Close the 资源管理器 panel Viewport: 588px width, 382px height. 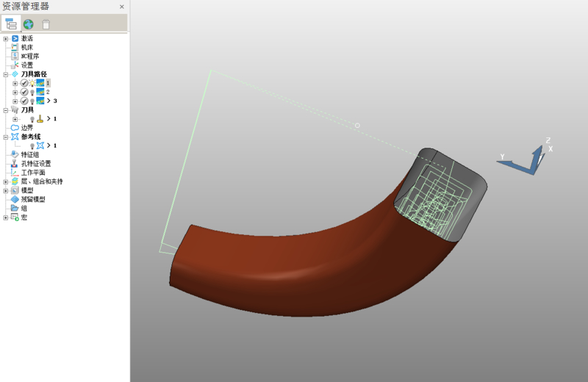[x=122, y=7]
